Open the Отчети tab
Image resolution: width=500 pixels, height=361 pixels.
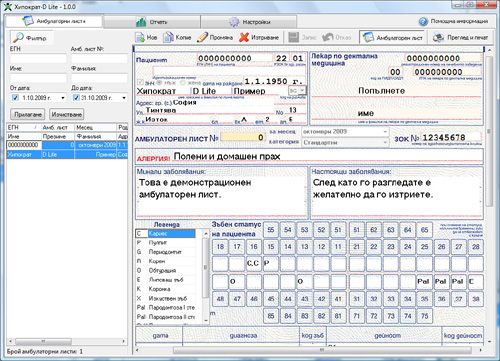pyautogui.click(x=152, y=22)
